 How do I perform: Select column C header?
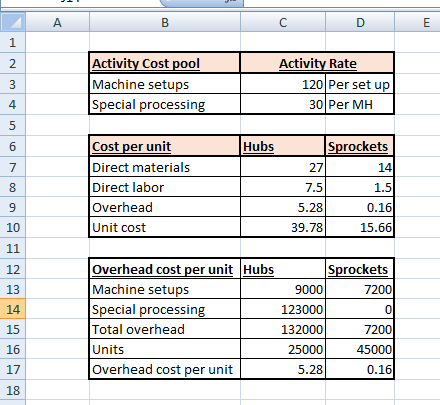283,22
